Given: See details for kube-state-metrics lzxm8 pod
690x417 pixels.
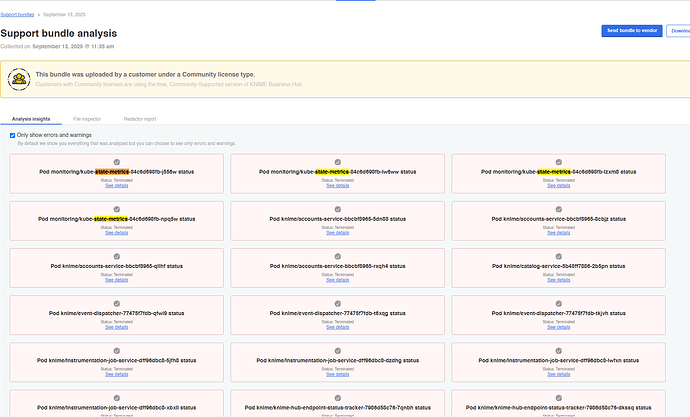Looking at the screenshot, I should pos(558,186).
